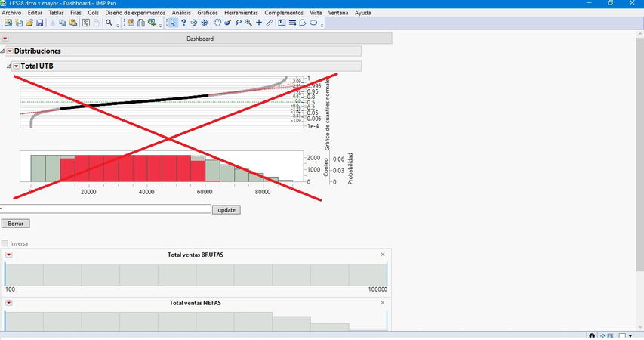The height and width of the screenshot is (340, 644).
Task: Click the Borrar button
Action: [x=15, y=224]
